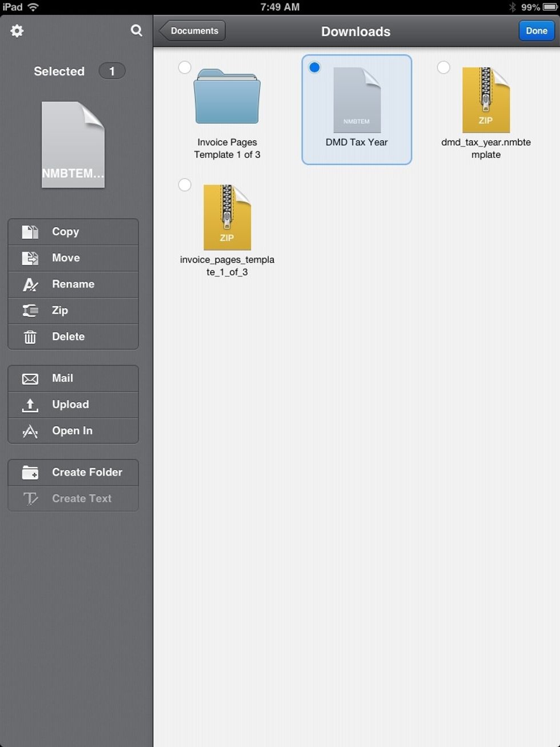Screen dimensions: 560x747
Task: Tap the 'DMD Tax Year' file name
Action: pyautogui.click(x=357, y=142)
